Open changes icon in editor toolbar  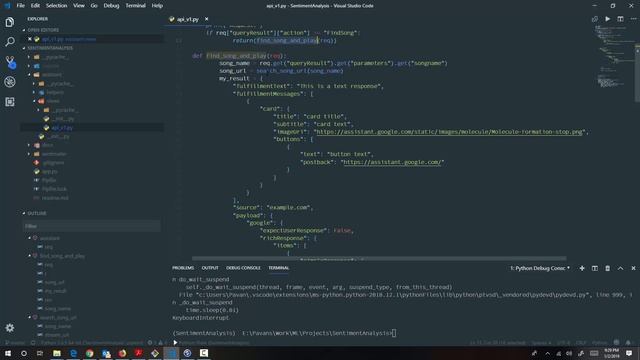(x=595, y=19)
